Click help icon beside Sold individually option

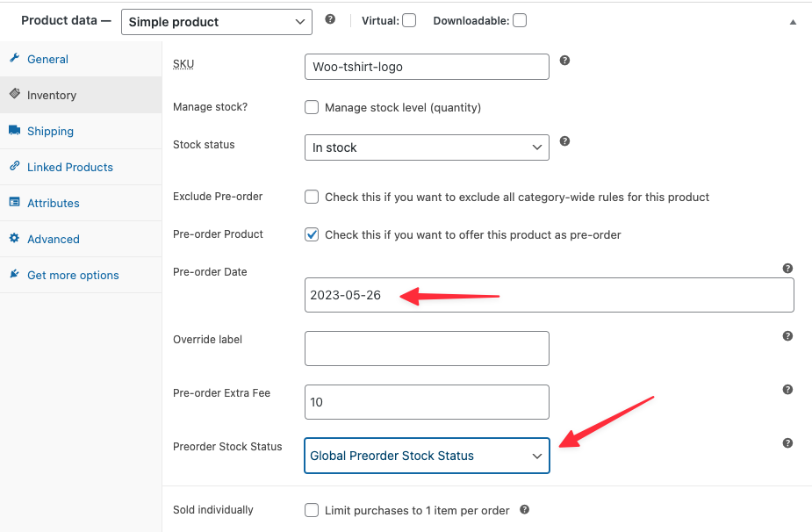(x=524, y=509)
